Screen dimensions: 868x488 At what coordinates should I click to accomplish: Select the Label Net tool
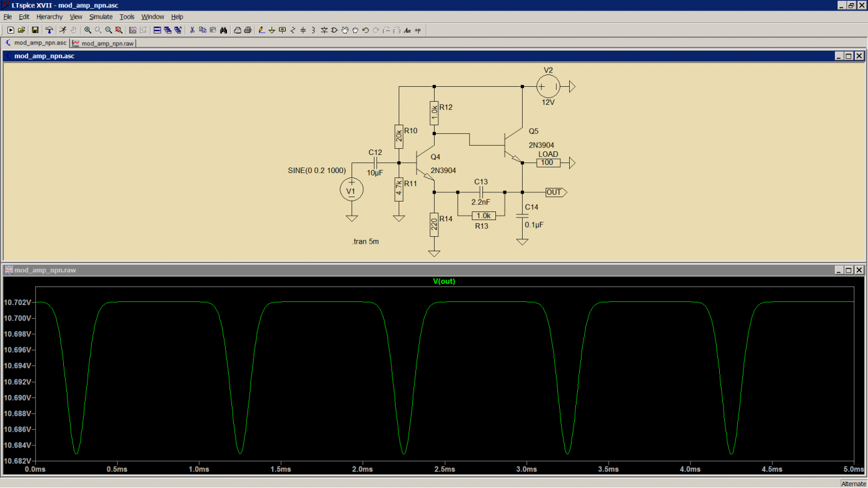click(x=282, y=30)
